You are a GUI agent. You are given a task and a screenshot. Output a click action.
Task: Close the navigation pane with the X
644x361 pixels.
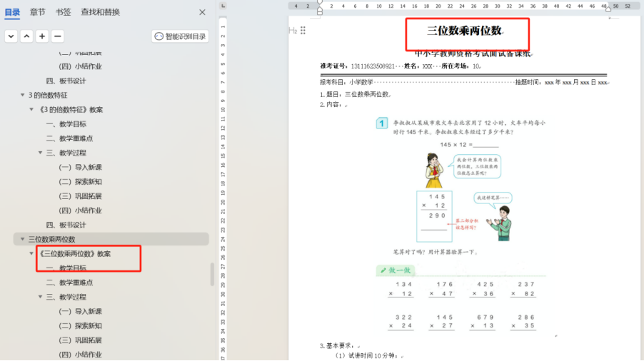click(202, 12)
